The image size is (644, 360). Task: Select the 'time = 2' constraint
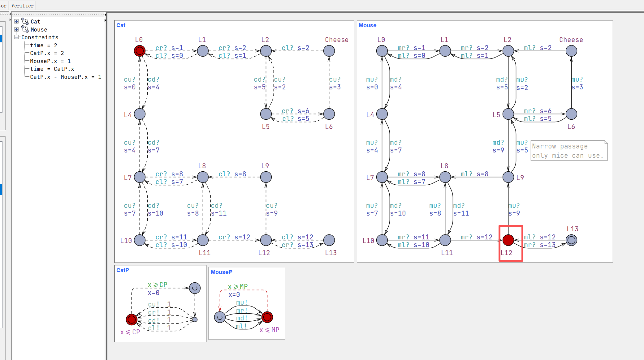tap(44, 45)
